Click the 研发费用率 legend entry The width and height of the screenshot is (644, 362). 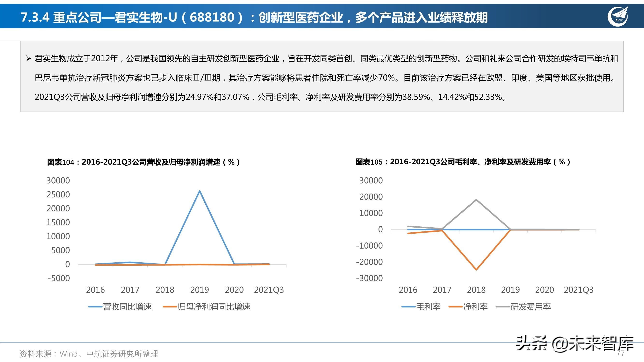[523, 306]
